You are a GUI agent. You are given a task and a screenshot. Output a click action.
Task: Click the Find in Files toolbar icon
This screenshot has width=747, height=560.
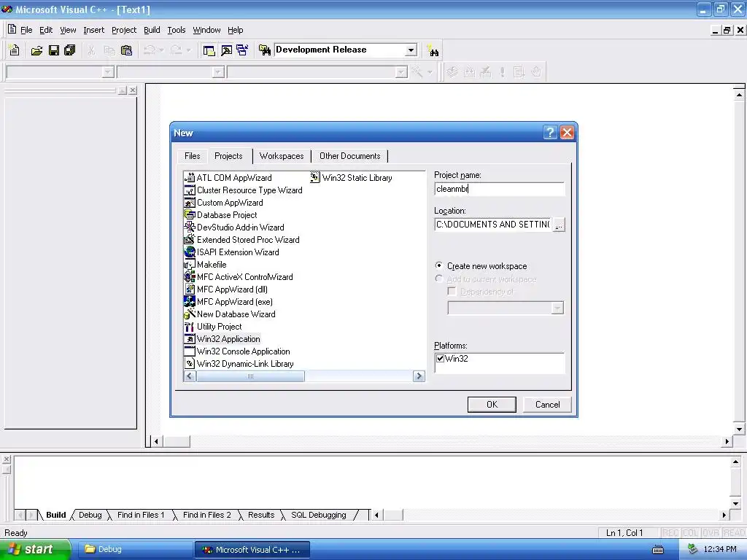click(x=265, y=50)
